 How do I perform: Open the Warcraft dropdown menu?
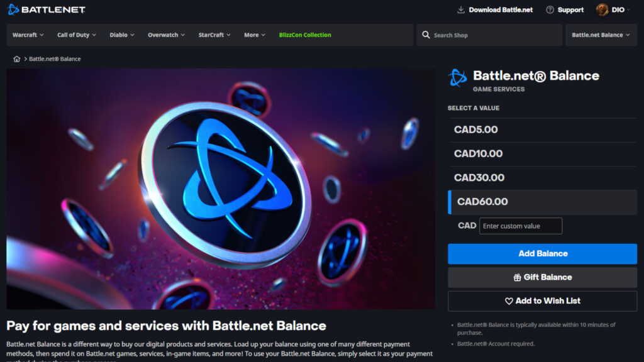pyautogui.click(x=28, y=35)
